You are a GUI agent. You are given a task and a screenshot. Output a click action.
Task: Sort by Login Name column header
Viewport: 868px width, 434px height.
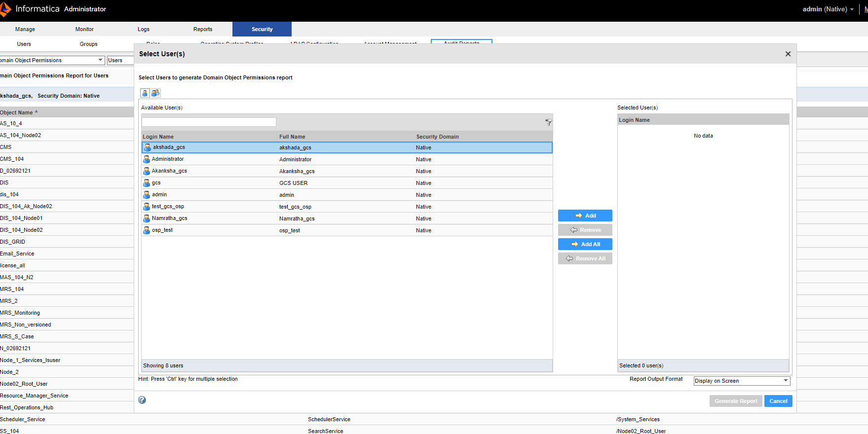[x=158, y=137]
